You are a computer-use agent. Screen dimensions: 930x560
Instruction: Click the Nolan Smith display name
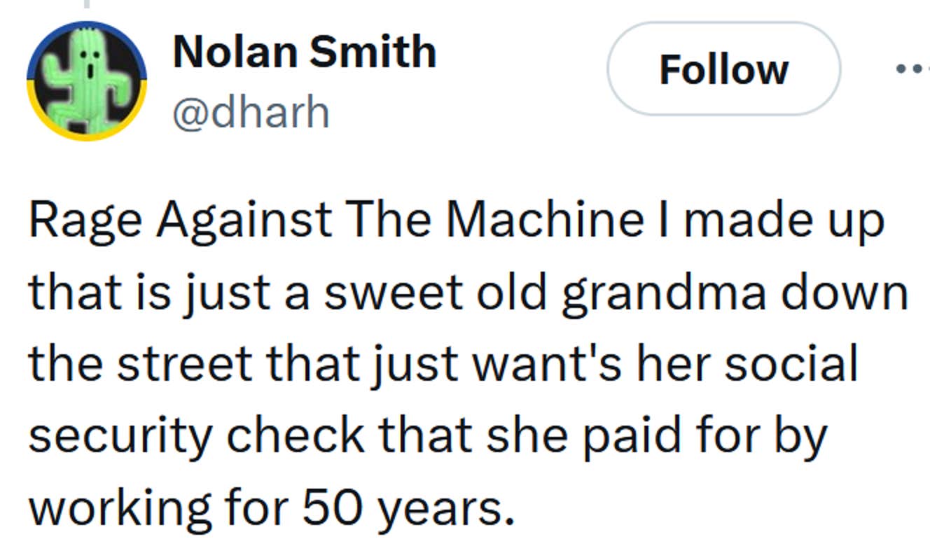[305, 52]
